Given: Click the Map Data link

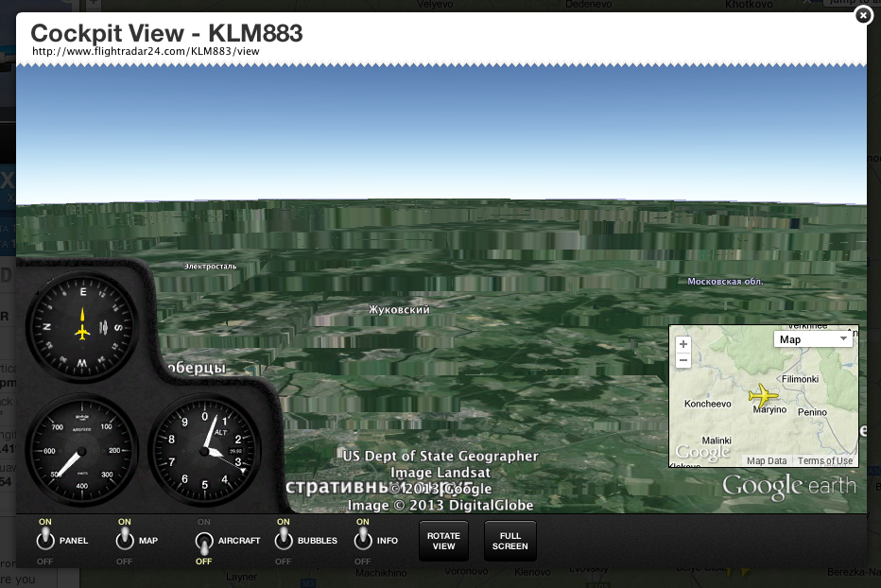Looking at the screenshot, I should click(x=766, y=461).
